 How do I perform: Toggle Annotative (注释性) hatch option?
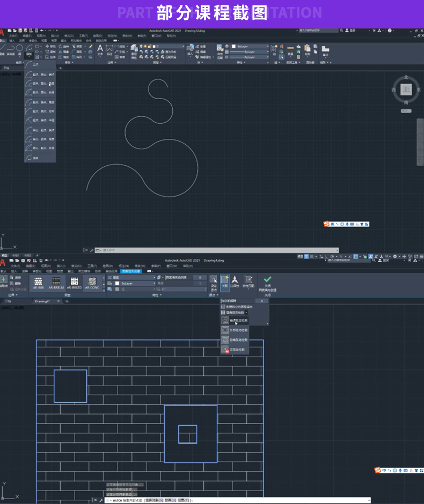point(235,281)
